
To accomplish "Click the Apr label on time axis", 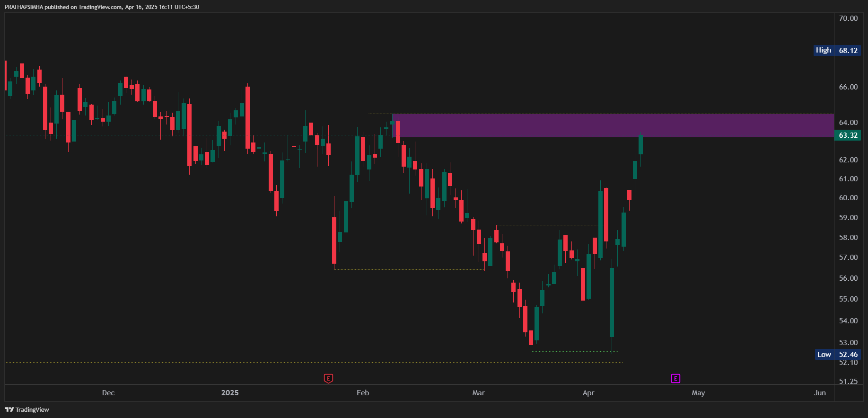I will (588, 393).
